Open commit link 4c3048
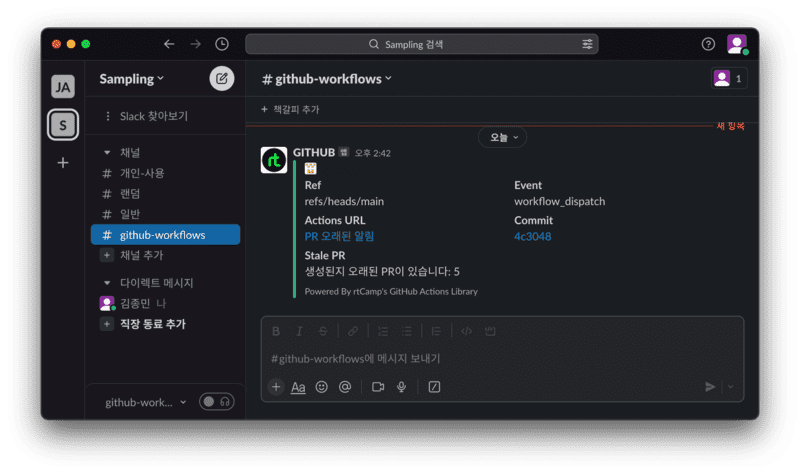Viewport: 800px width, 474px height. [532, 236]
